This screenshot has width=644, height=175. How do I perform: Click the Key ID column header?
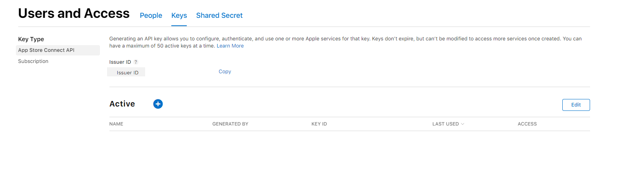(319, 124)
